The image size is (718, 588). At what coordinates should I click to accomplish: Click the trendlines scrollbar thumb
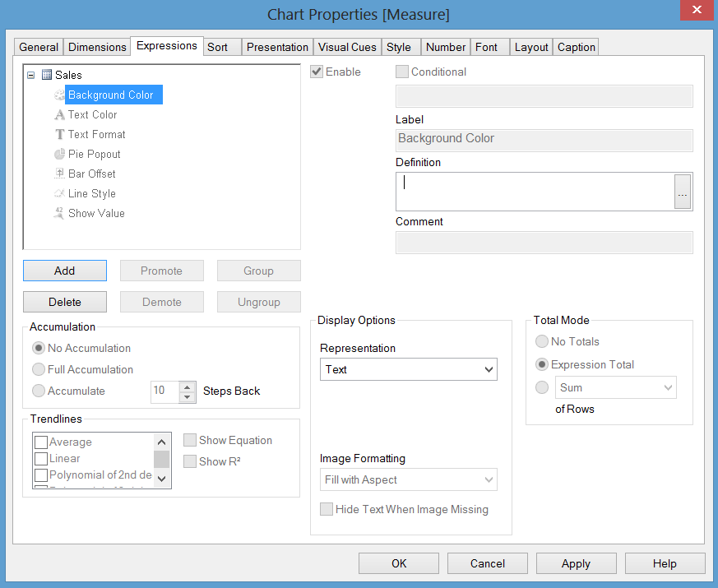coord(161,460)
